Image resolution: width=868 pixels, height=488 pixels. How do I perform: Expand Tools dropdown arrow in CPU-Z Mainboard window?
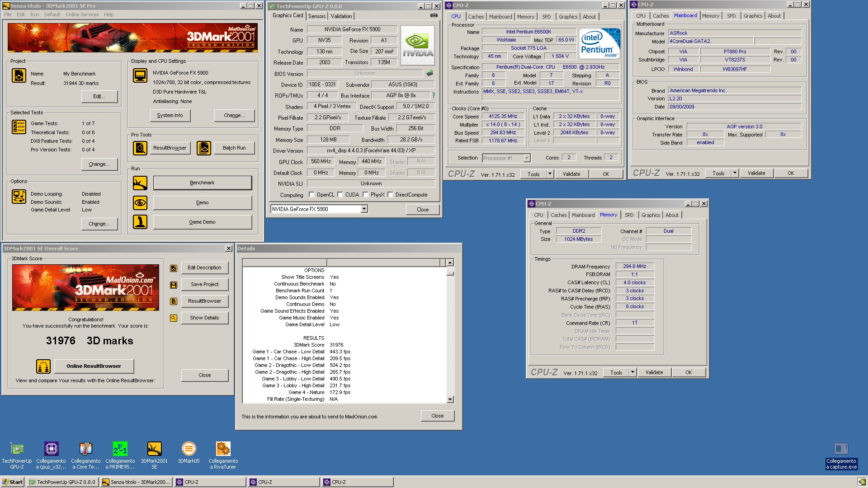[x=735, y=173]
